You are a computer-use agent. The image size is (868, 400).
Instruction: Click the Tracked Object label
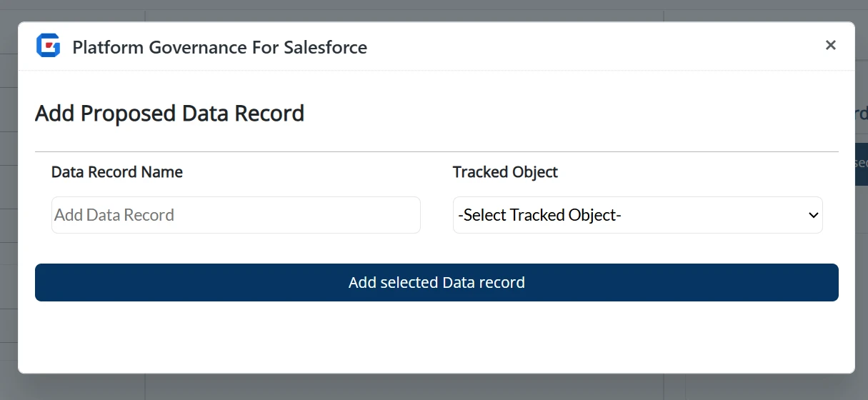[x=505, y=172]
